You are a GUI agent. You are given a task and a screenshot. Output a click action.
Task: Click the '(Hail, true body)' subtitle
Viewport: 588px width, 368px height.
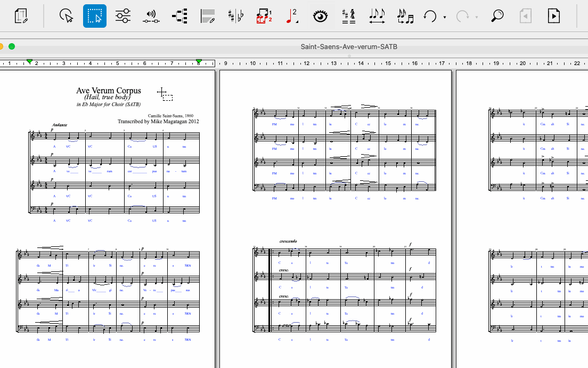click(x=108, y=97)
